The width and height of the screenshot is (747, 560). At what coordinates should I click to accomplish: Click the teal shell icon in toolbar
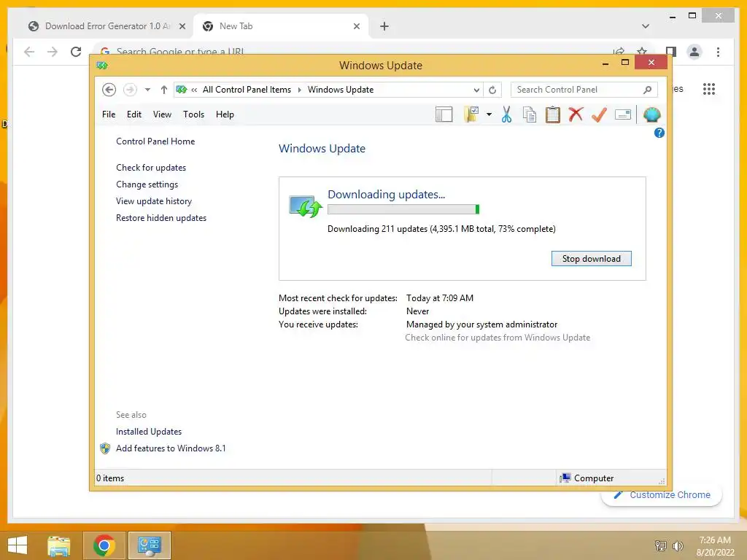pyautogui.click(x=651, y=114)
